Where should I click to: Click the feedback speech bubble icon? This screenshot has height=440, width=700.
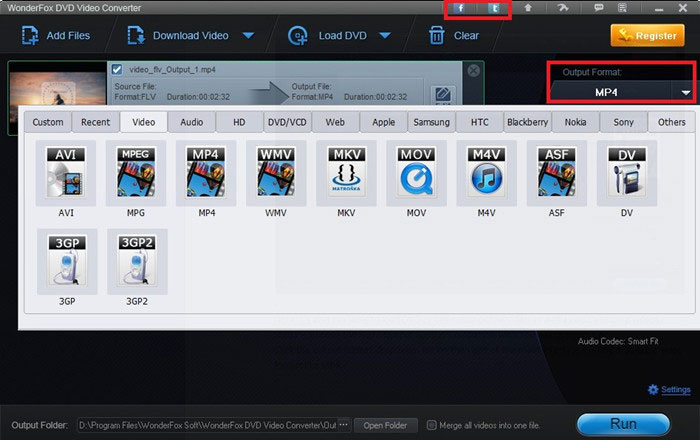[x=599, y=8]
